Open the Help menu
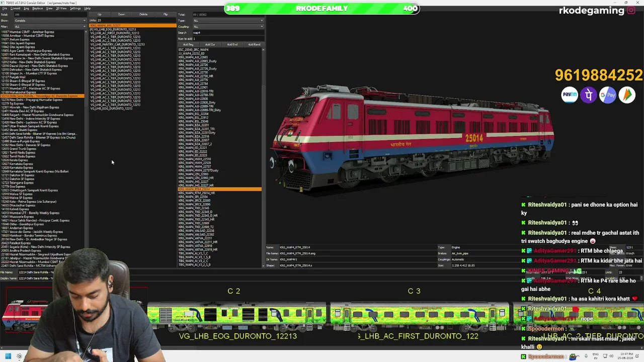The height and width of the screenshot is (362, 644). pos(88,9)
